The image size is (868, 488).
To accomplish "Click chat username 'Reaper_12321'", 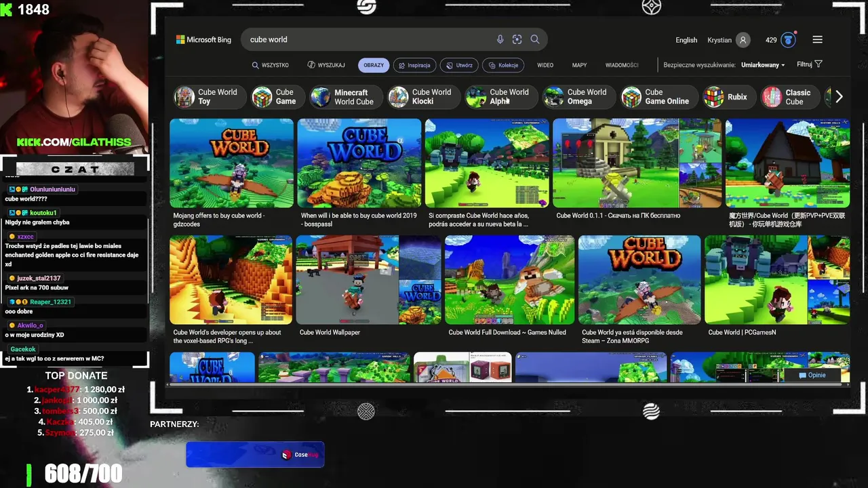I will [x=50, y=302].
